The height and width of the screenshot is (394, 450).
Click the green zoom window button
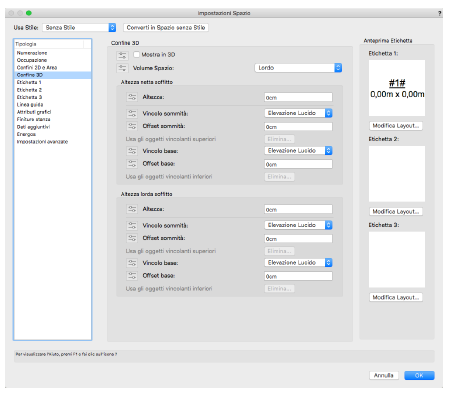[29, 13]
